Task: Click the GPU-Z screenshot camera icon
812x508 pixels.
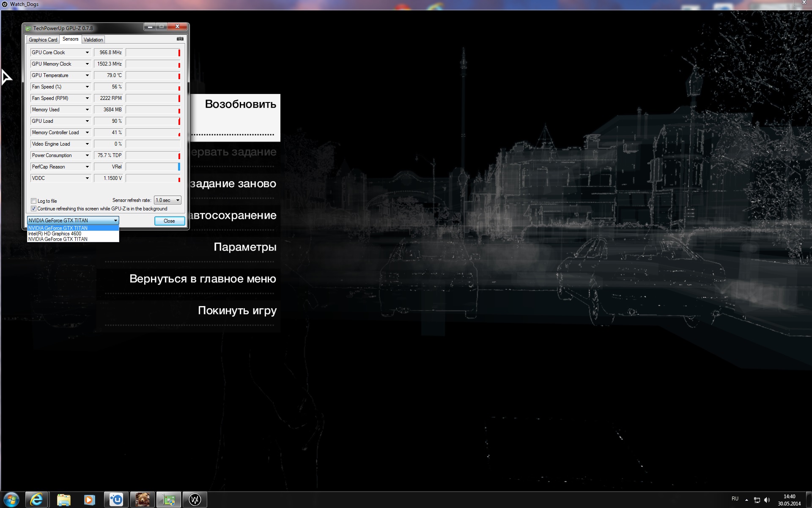Action: click(180, 39)
